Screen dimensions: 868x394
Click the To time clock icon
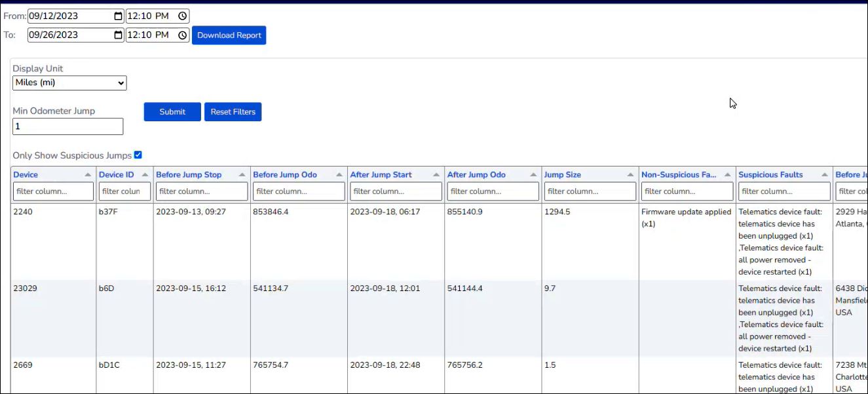(x=183, y=35)
